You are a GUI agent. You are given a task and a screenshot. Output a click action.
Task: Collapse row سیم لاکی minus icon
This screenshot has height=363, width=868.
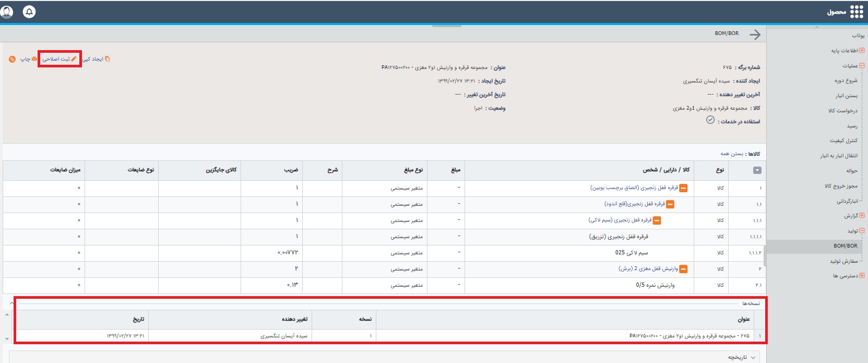pyautogui.click(x=657, y=220)
